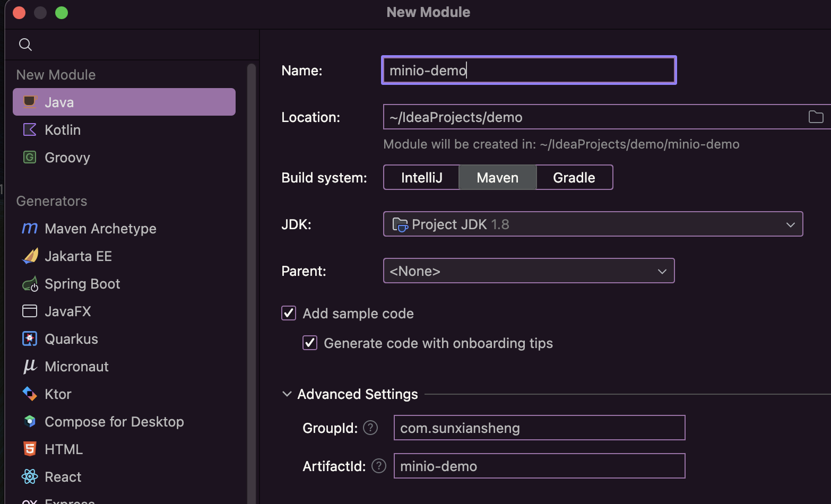Click the Micronaut mu icon

[x=30, y=366]
